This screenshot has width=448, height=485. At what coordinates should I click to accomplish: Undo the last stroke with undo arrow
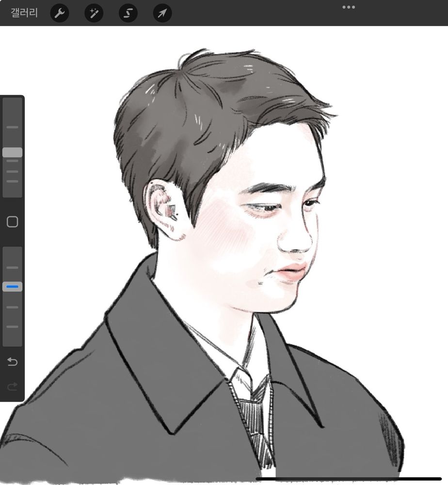(13, 362)
